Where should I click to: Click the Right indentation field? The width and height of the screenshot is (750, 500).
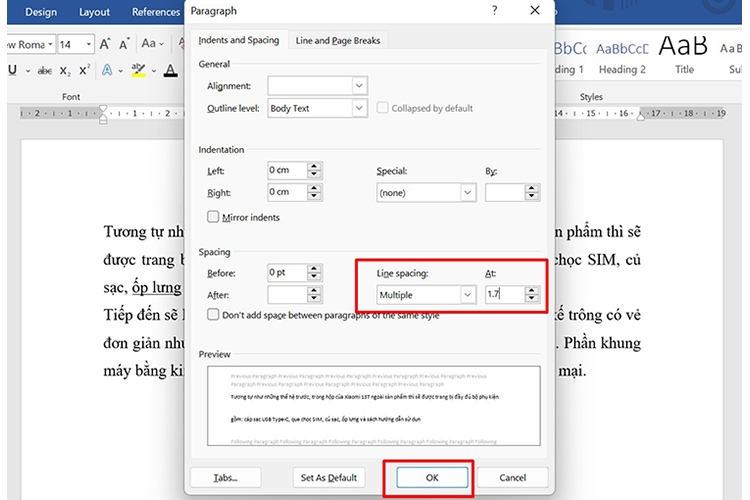[x=287, y=192]
